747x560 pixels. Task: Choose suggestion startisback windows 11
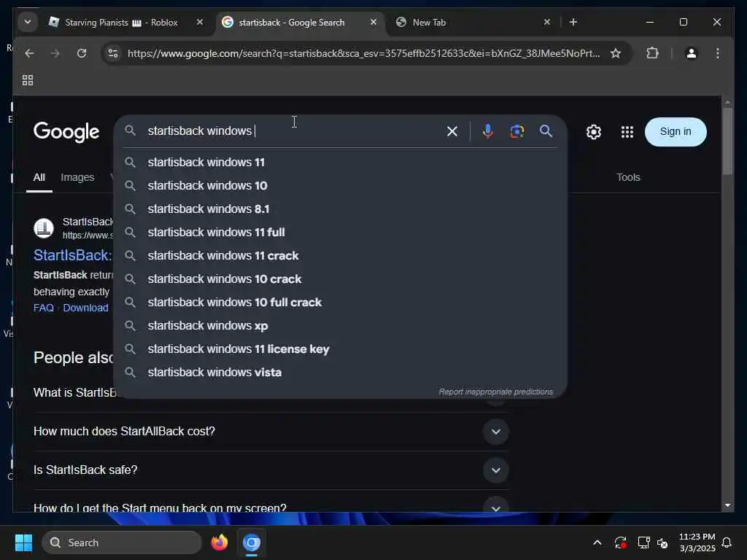click(340, 162)
